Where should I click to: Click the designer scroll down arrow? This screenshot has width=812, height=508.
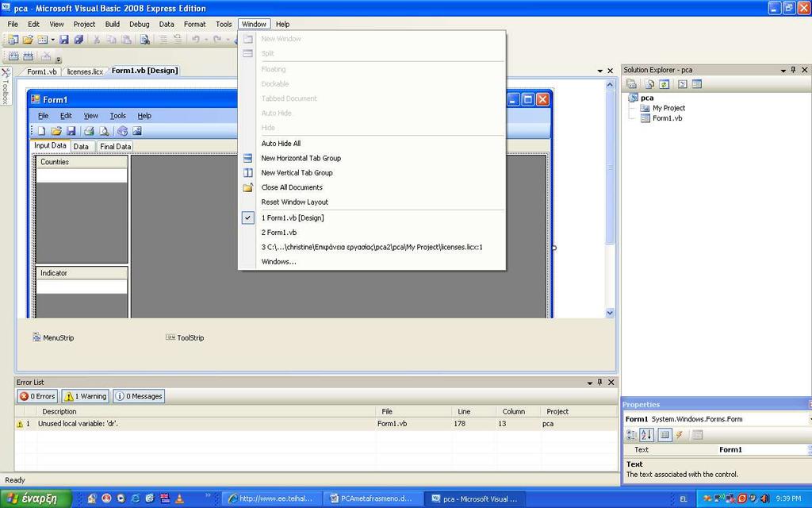pyautogui.click(x=610, y=313)
